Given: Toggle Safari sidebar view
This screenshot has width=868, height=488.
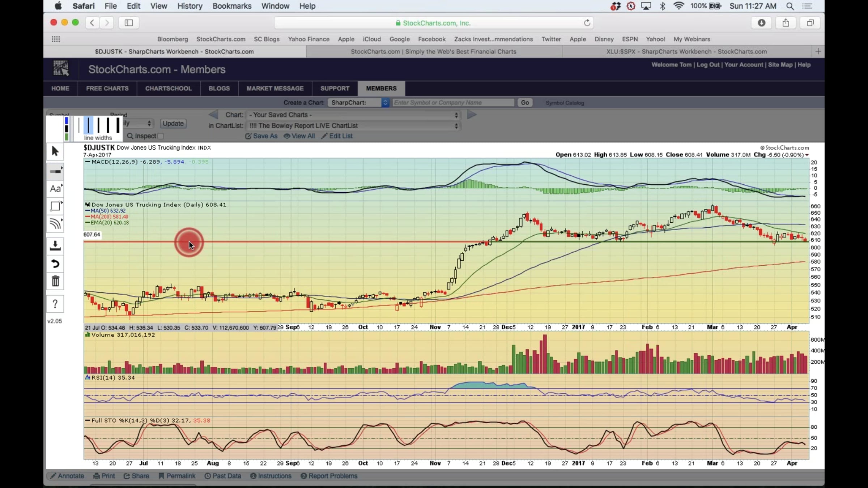Looking at the screenshot, I should (129, 23).
